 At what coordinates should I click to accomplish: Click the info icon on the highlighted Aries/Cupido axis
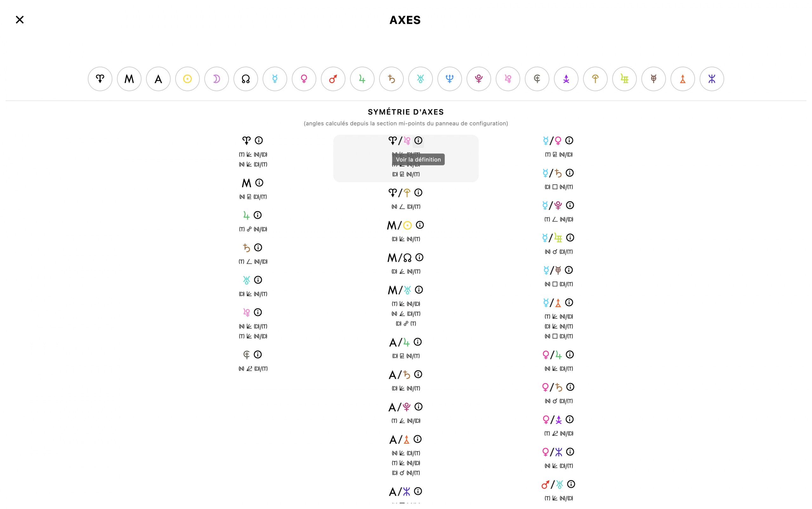pyautogui.click(x=418, y=140)
